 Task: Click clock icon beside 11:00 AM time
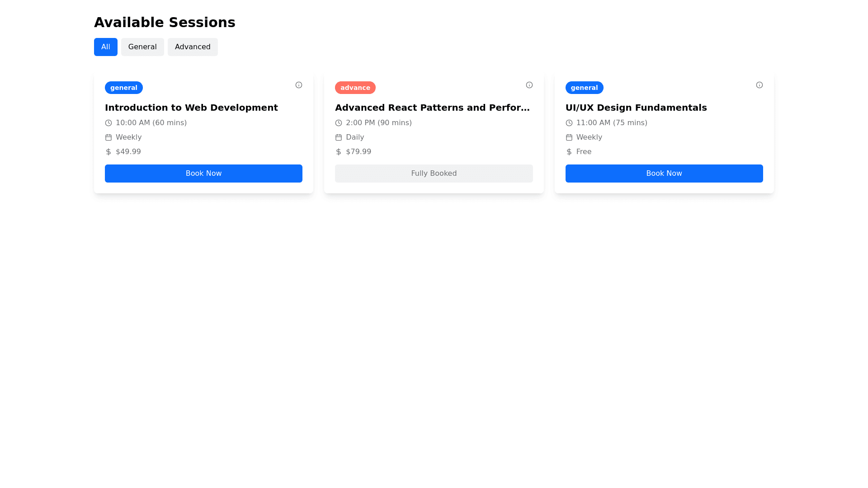click(x=569, y=123)
